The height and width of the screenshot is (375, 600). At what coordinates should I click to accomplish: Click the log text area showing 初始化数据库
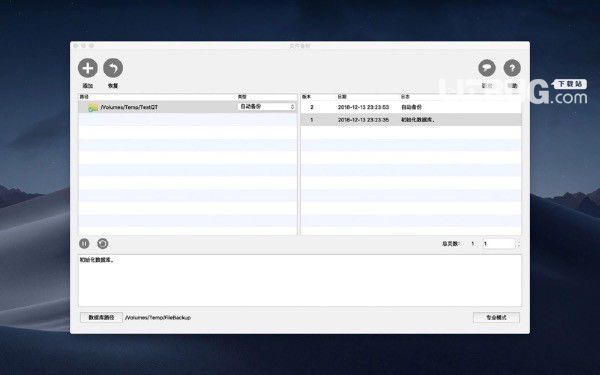[300, 280]
